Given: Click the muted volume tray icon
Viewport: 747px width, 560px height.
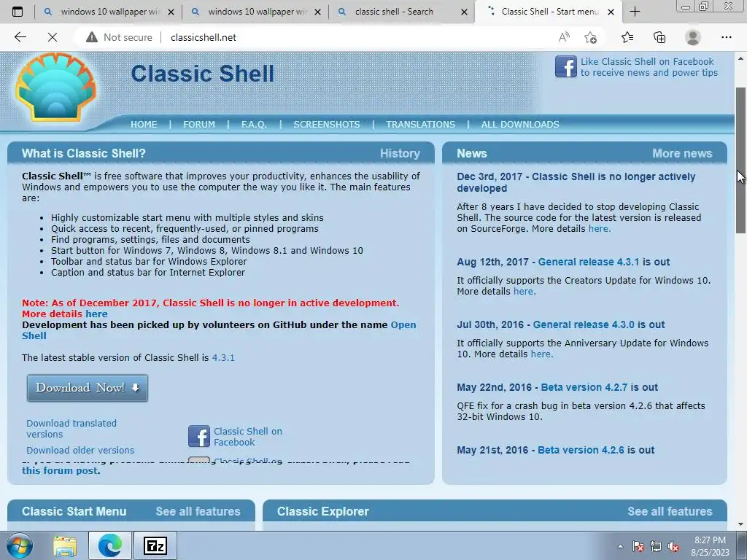Looking at the screenshot, I should tap(673, 546).
